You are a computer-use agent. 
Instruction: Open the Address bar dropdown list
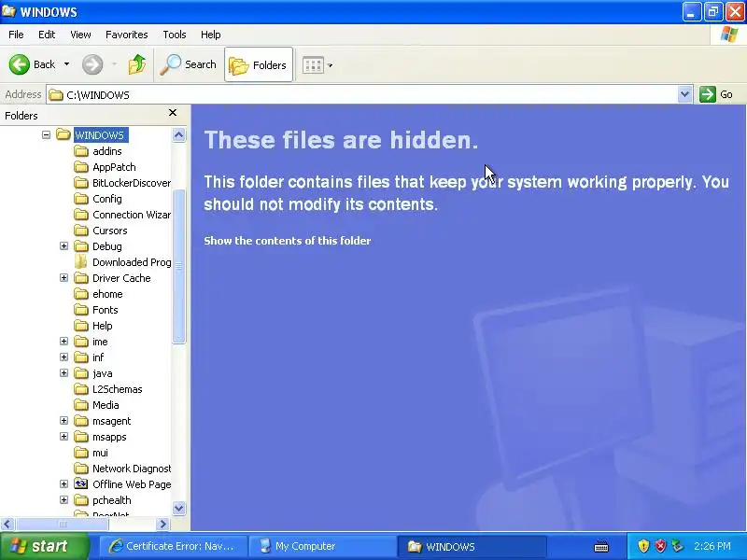(x=684, y=94)
